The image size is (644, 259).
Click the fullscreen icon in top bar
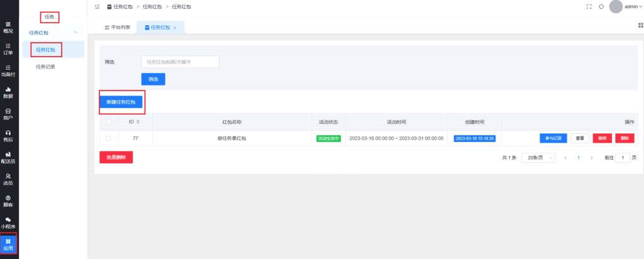click(x=589, y=6)
